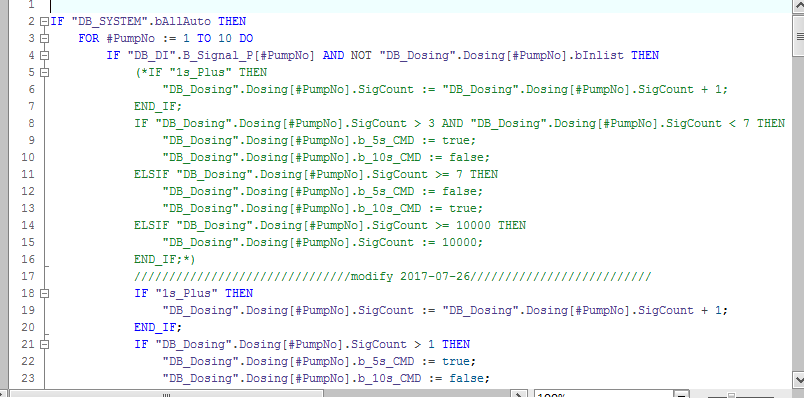Image resolution: width=804 pixels, height=398 pixels.
Task: Open the zoom level dropdown arrow
Action: [x=681, y=395]
